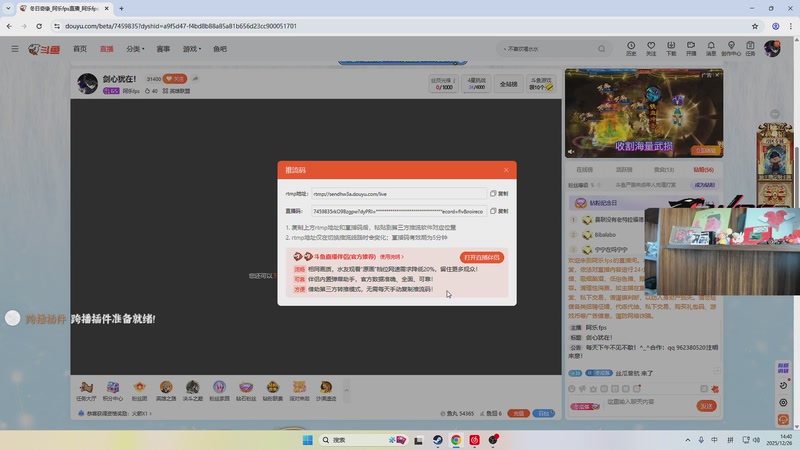This screenshot has width=800, height=450.
Task: Go to 首页 home tab
Action: pos(80,49)
